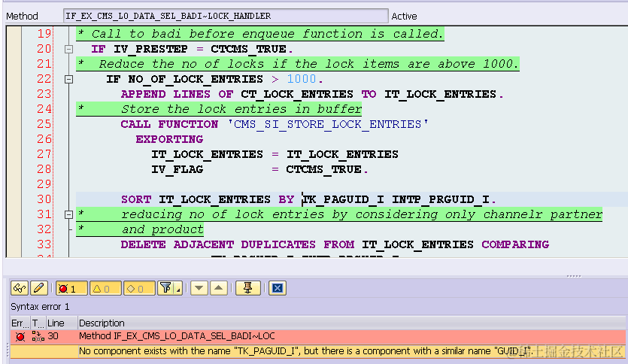The width and height of the screenshot is (628, 364).
Task: Open the funnel filter dropdown
Action: (x=170, y=288)
